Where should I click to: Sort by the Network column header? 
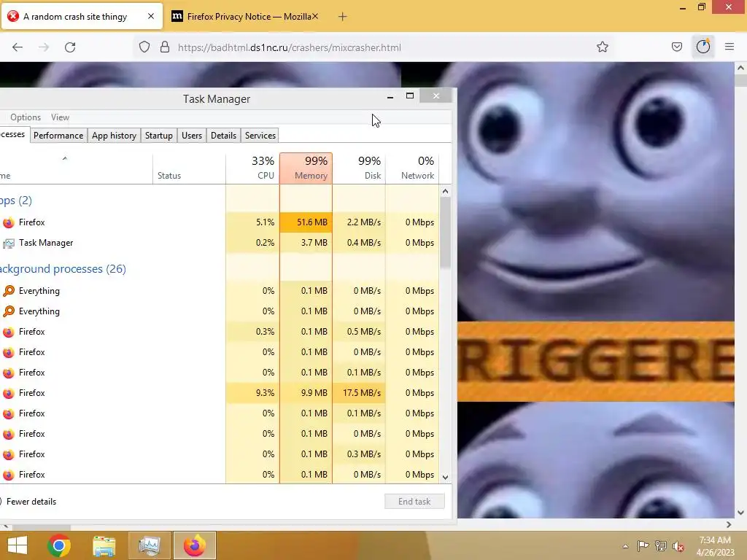pyautogui.click(x=412, y=168)
